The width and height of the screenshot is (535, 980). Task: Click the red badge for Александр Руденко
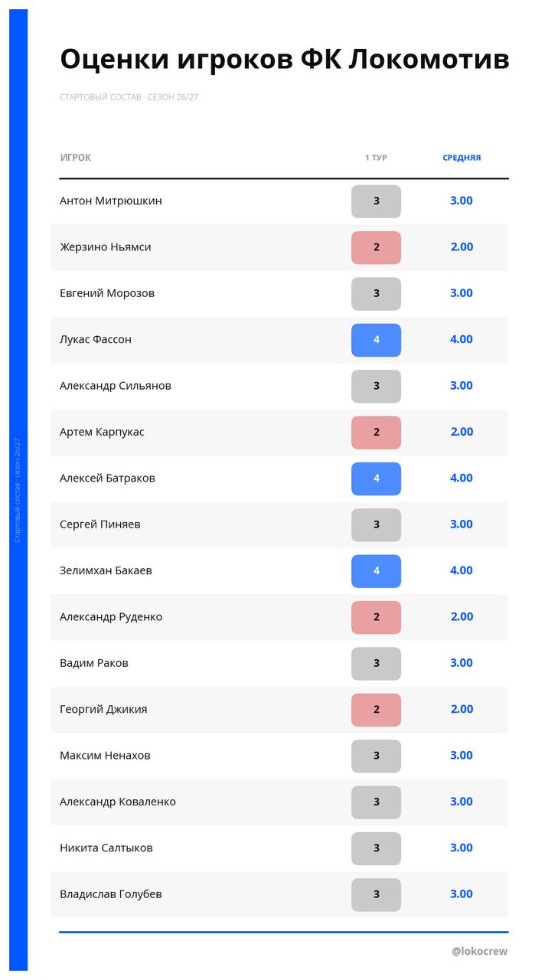coord(376,617)
